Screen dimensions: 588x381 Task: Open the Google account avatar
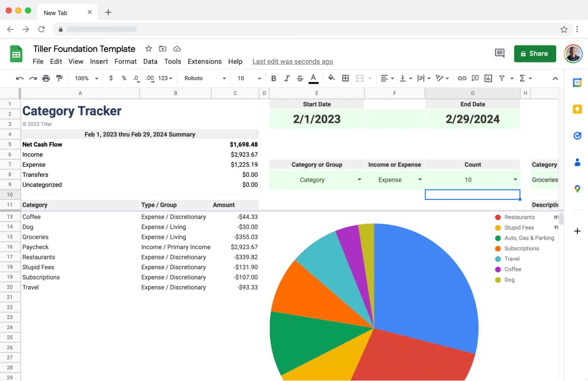point(573,54)
